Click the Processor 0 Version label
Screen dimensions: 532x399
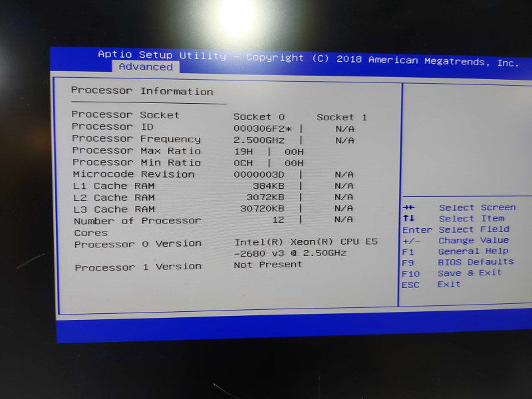point(138,244)
